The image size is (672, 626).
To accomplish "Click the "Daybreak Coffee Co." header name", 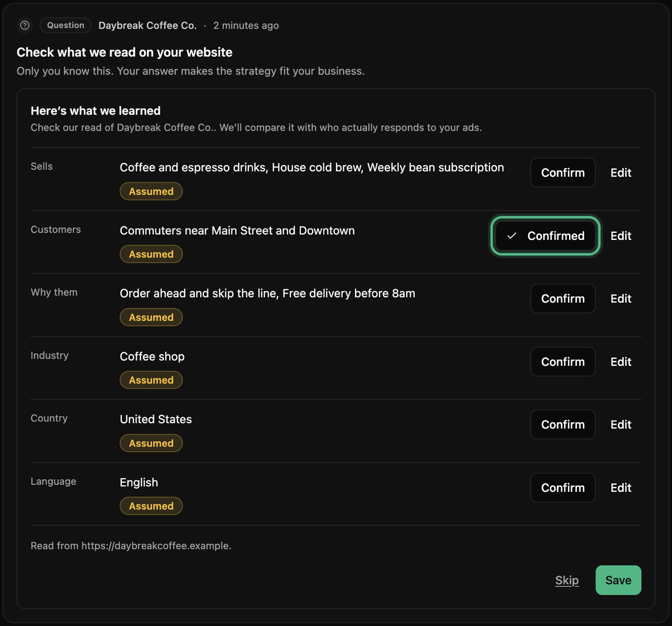I will pyautogui.click(x=147, y=26).
